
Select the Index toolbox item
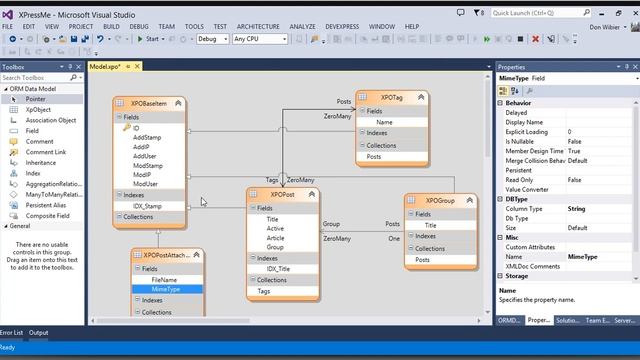[x=33, y=173]
